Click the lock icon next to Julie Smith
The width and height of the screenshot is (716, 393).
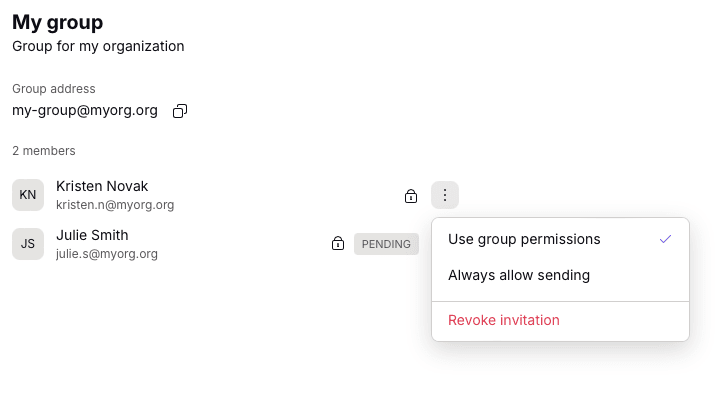pos(338,243)
